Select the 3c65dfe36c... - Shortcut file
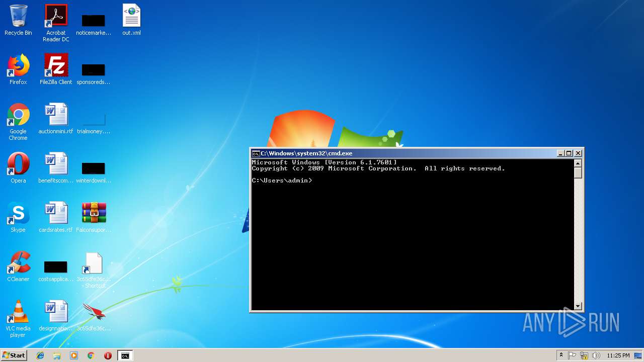 click(x=94, y=270)
